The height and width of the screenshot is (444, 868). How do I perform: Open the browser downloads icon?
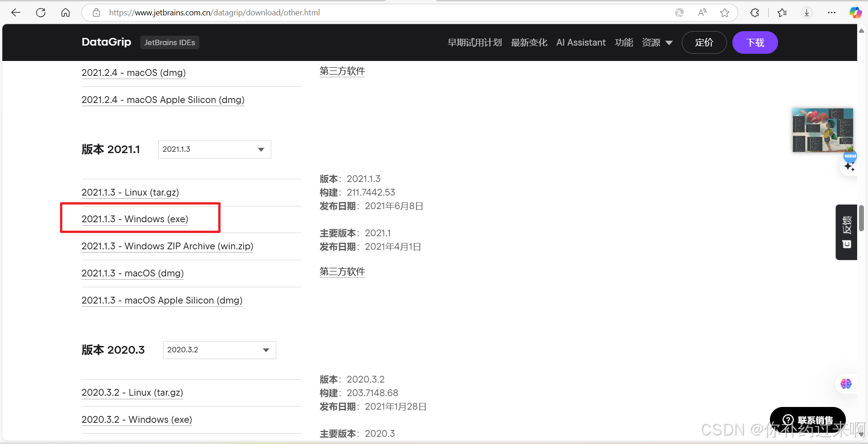click(x=807, y=13)
